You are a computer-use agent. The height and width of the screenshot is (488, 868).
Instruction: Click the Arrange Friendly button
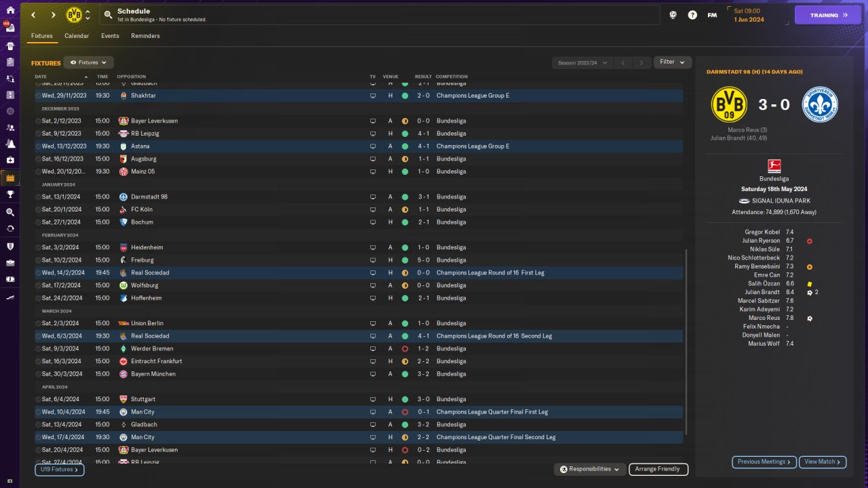click(x=658, y=469)
